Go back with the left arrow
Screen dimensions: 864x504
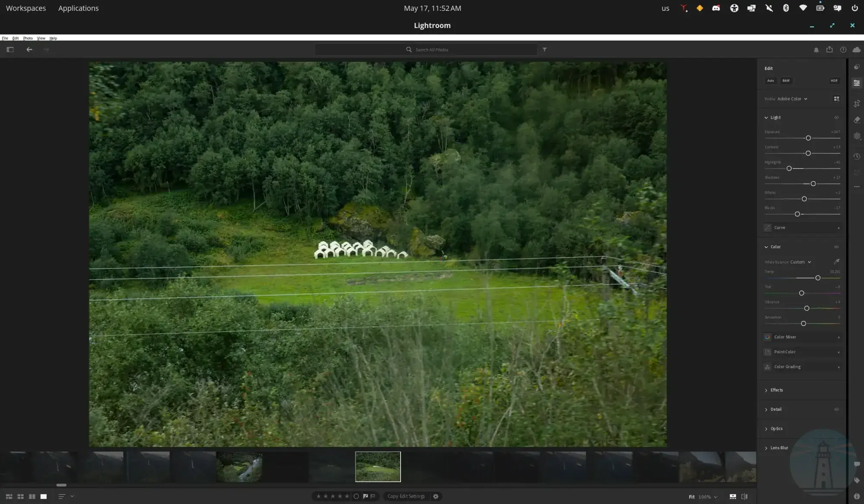[x=29, y=50]
